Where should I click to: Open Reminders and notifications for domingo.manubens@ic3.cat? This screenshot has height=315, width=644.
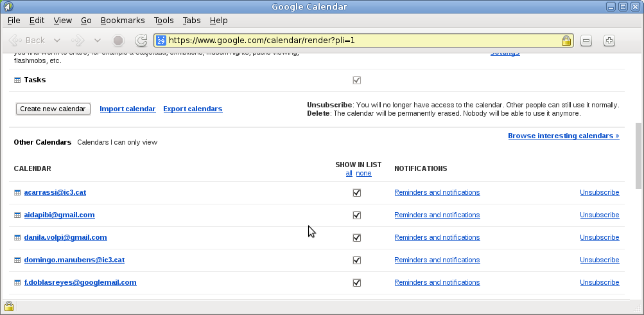click(x=437, y=260)
